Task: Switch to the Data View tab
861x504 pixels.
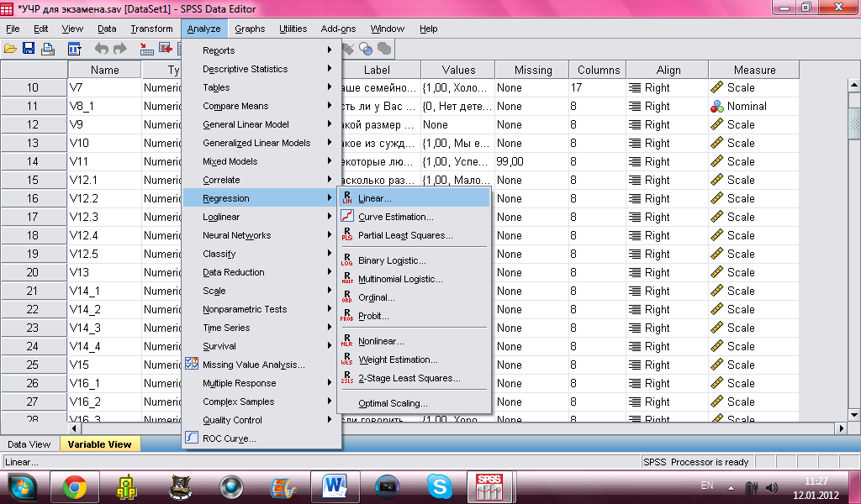Action: pos(29,444)
